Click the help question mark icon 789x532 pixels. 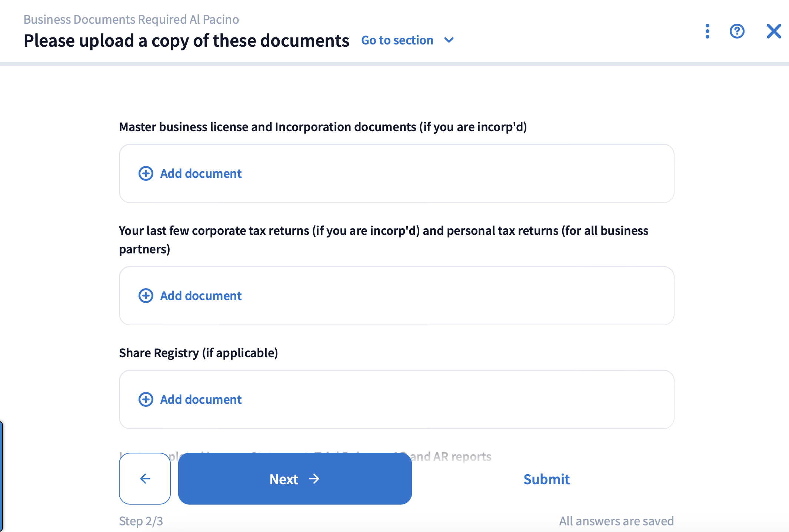tap(737, 31)
